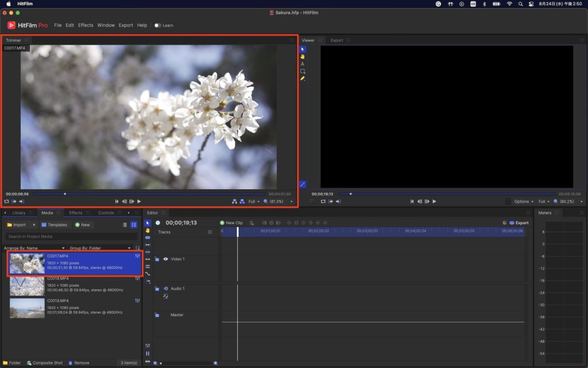Image resolution: width=588 pixels, height=368 pixels.
Task: Switch to the Effects tab in the media area
Action: click(x=75, y=212)
